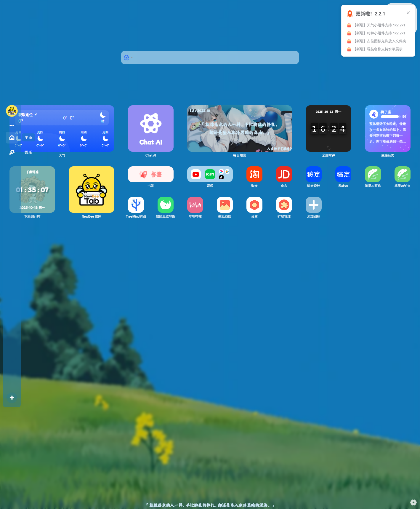Open 扩展管理 extension manager icon
420x509 pixels.
(284, 205)
